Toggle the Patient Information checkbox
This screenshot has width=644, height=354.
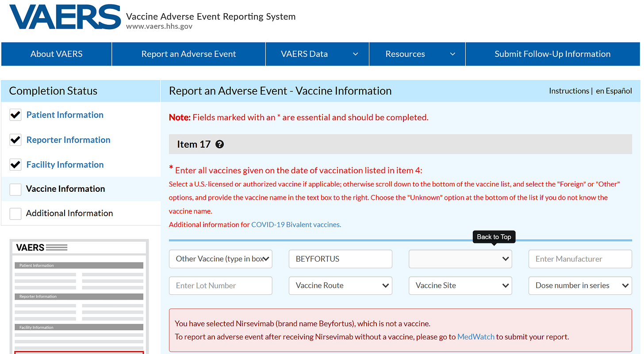pos(15,115)
